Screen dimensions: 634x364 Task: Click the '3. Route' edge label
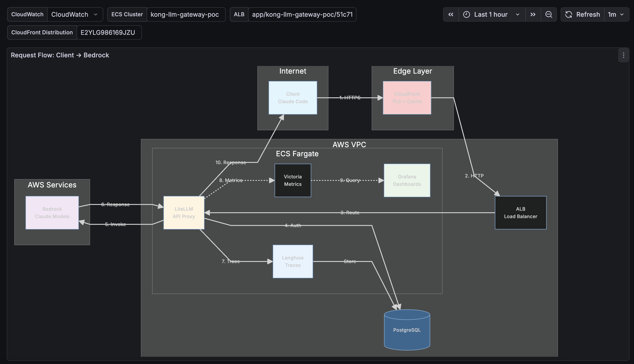350,212
